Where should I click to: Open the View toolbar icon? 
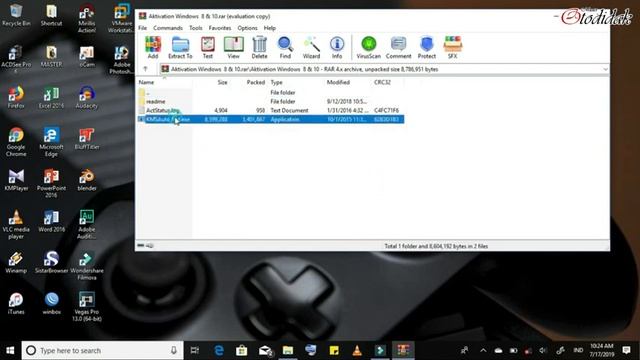[x=233, y=47]
